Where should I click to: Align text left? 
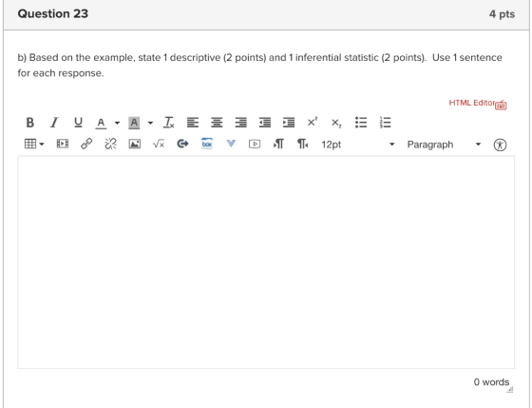coord(193,123)
